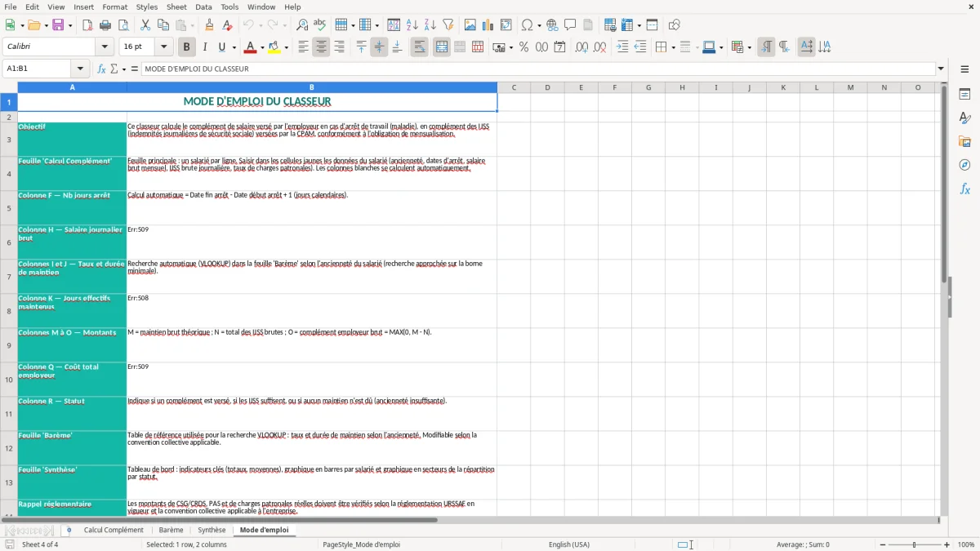Open the Special Character dropdown arrow
Image resolution: width=980 pixels, height=551 pixels.
tap(540, 25)
